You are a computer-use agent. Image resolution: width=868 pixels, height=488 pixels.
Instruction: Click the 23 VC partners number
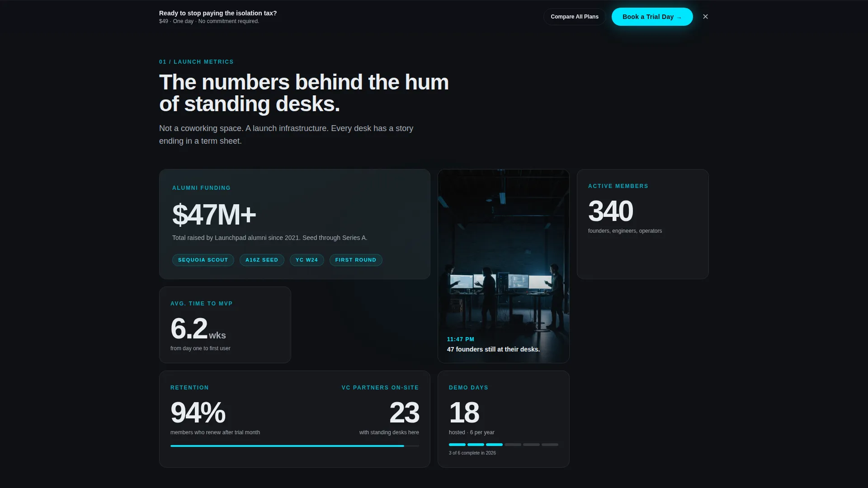coord(404,413)
